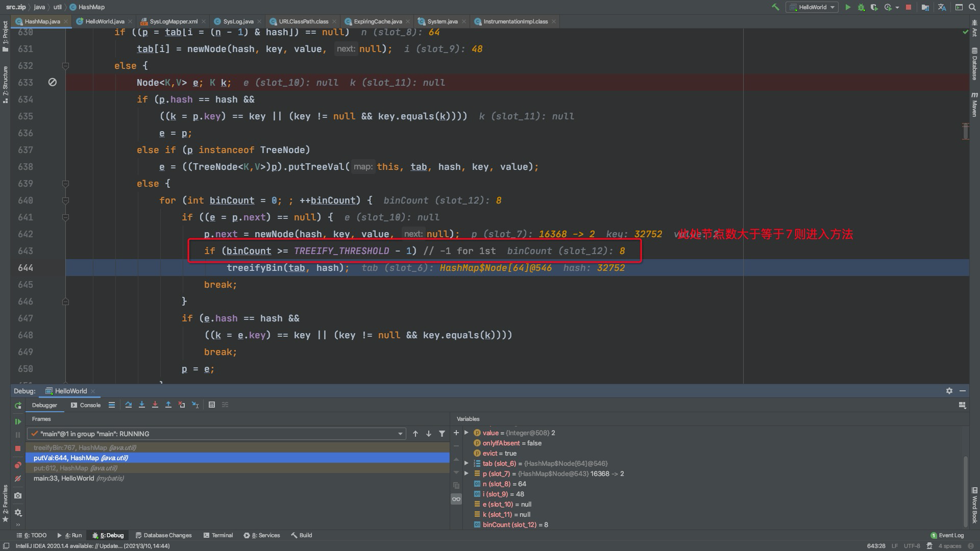The image size is (980, 551).
Task: Collapse for-loop fold at line 640
Action: [65, 201]
